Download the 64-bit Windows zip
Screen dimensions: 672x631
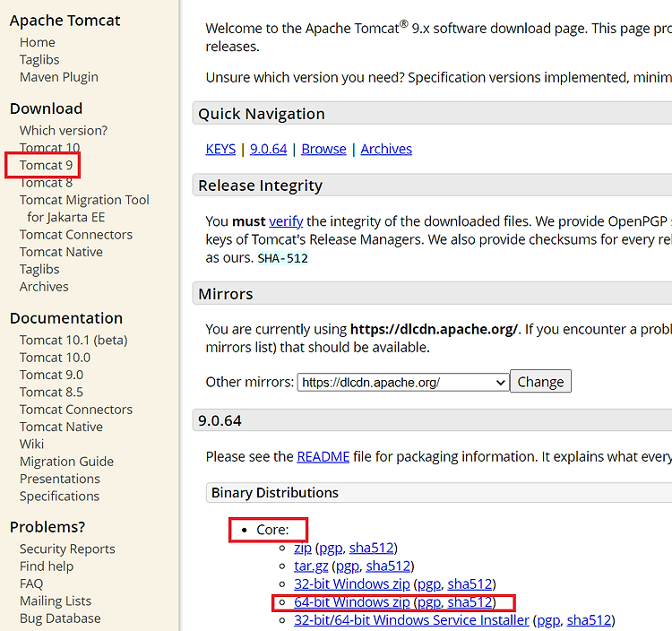point(352,601)
